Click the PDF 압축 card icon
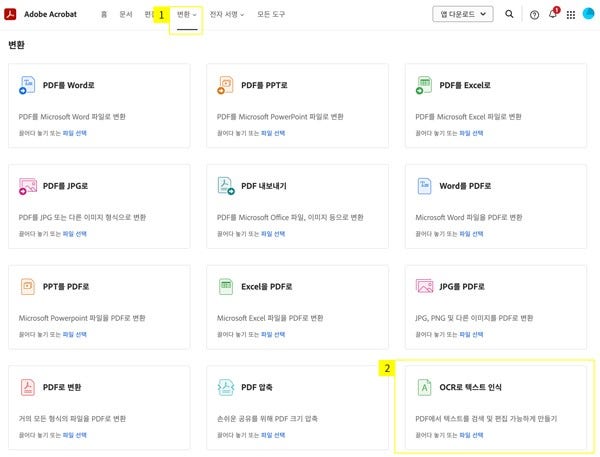Viewport: 600px width, 457px height. (226, 387)
